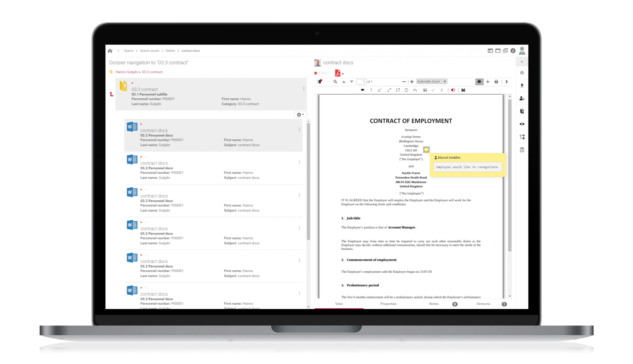Click the page number input field

[361, 82]
